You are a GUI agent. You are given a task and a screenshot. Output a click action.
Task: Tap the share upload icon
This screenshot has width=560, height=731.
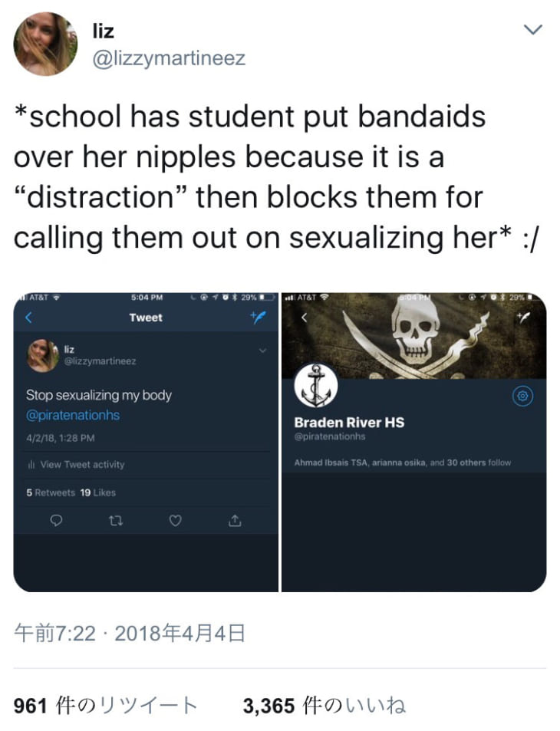pyautogui.click(x=235, y=520)
